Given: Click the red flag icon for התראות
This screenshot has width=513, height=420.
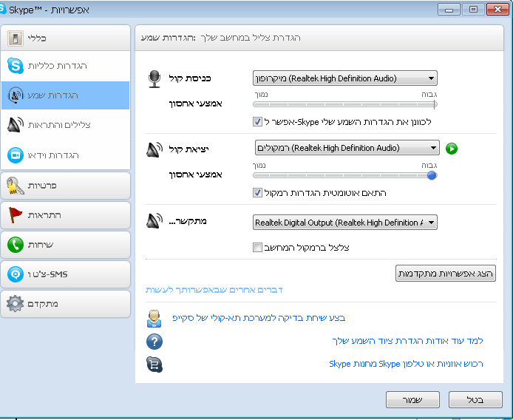Looking at the screenshot, I should 15,215.
